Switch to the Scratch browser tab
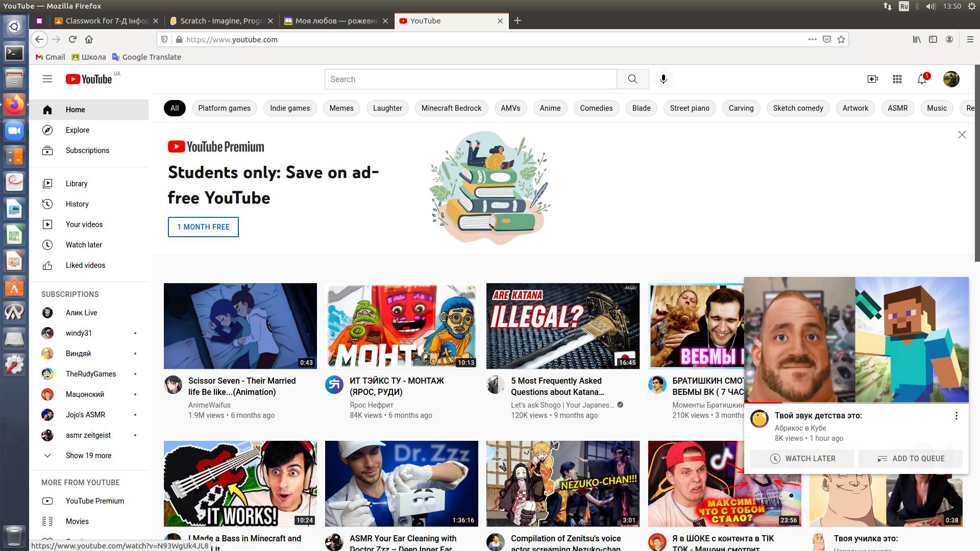980x551 pixels. [x=221, y=21]
